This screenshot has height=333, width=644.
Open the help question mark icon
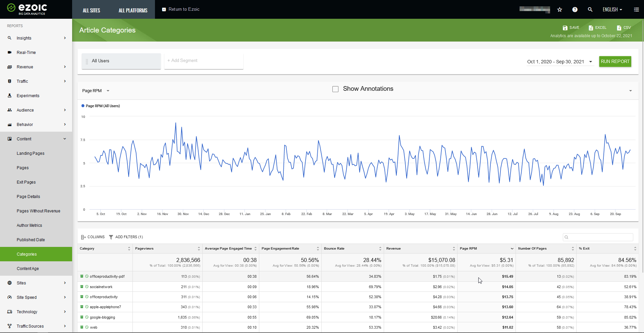click(x=575, y=10)
